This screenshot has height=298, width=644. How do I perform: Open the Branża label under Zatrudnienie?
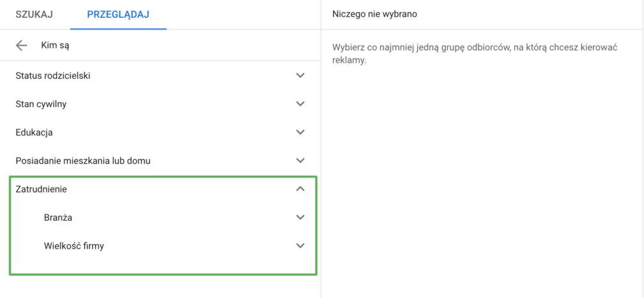click(58, 217)
